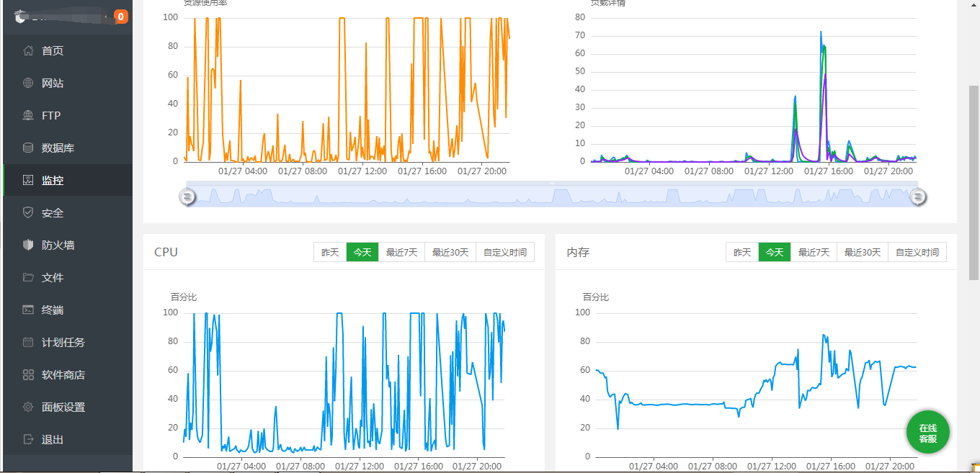Open the FTP menu item
The image size is (980, 473).
click(68, 115)
